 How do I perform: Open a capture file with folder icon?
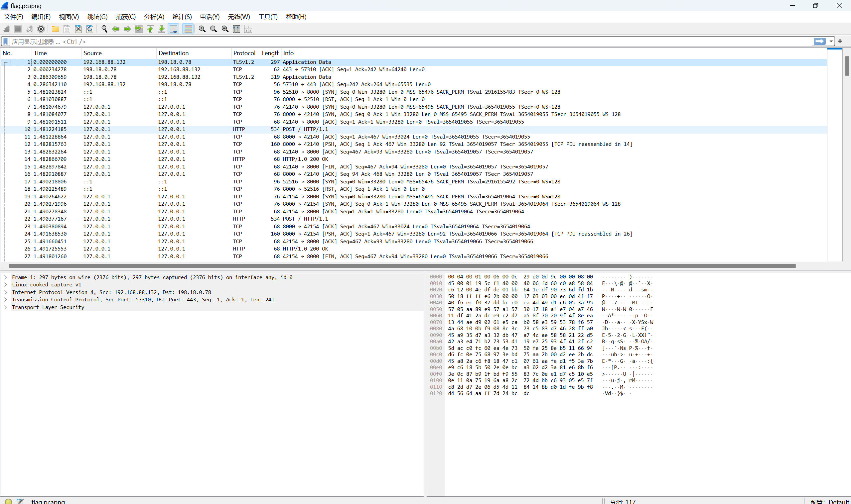tap(55, 29)
